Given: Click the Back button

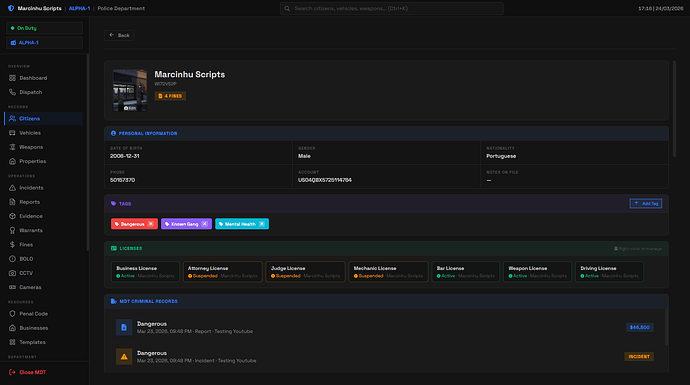Looking at the screenshot, I should point(119,35).
